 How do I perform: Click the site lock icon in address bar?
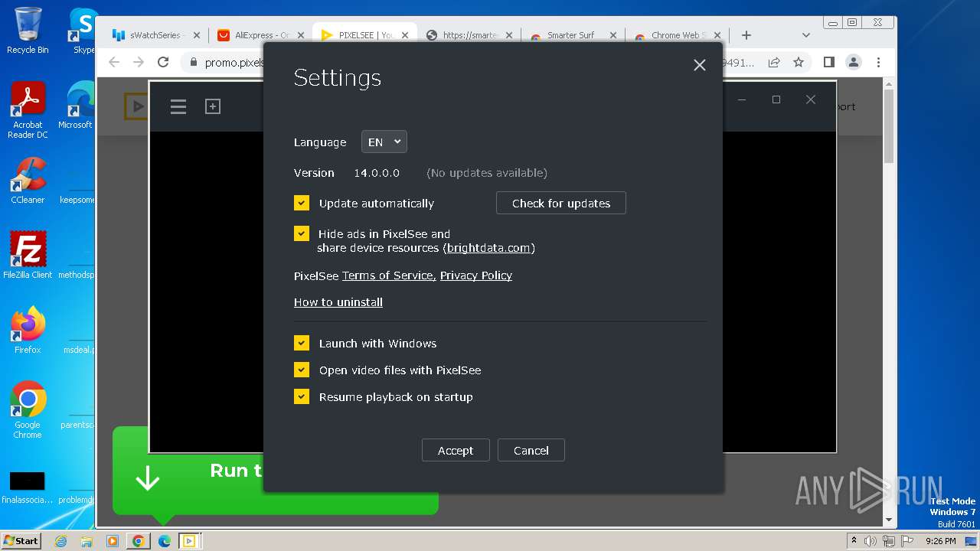(x=193, y=63)
